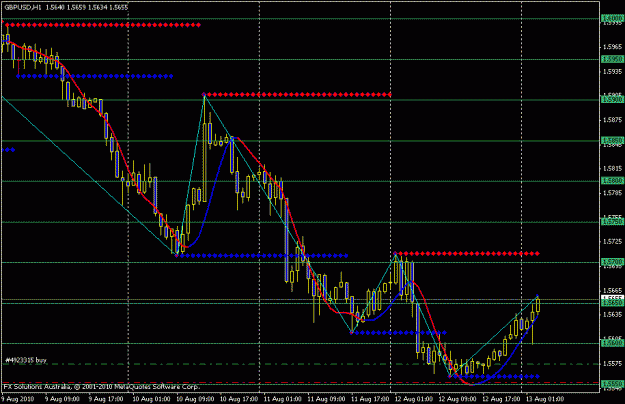Click the 1.5900 green level label
This screenshot has width=625, height=404.
coord(612,100)
